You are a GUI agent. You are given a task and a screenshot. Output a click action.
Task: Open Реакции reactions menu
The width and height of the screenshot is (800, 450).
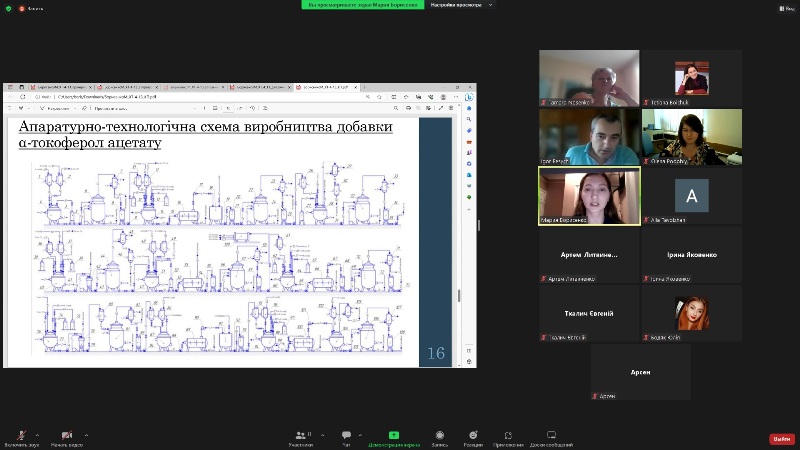[x=473, y=438]
